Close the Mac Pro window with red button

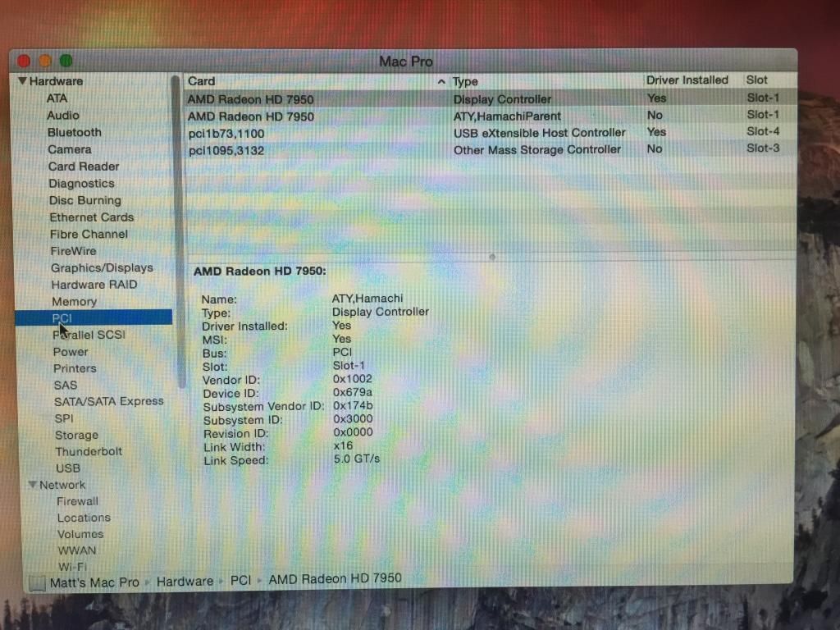click(24, 61)
